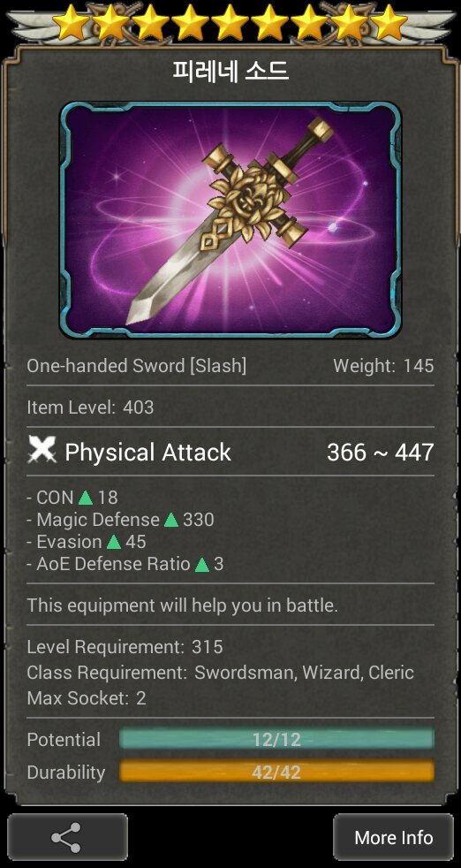Tap the sword item artwork thumbnail
The width and height of the screenshot is (461, 868).
(230, 219)
